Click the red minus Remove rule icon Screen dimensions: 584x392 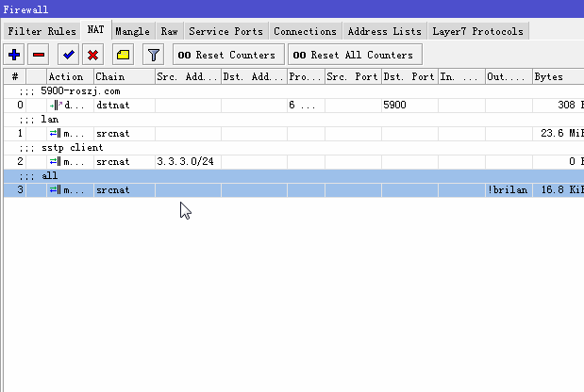pyautogui.click(x=39, y=55)
